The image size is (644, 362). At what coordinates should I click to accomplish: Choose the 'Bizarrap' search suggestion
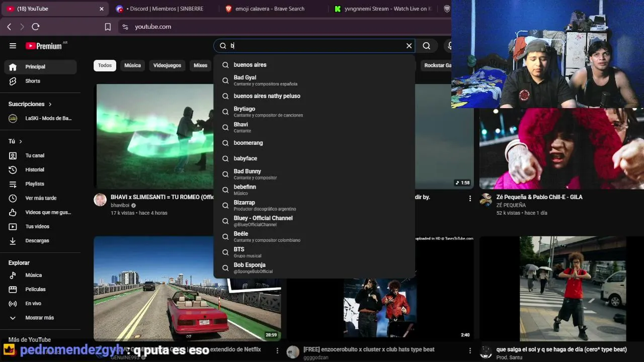[314, 205]
